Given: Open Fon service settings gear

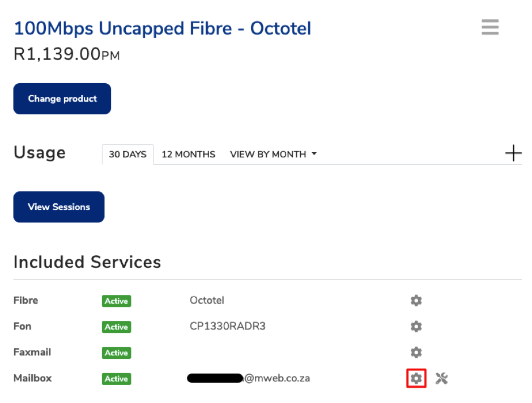Looking at the screenshot, I should (416, 327).
